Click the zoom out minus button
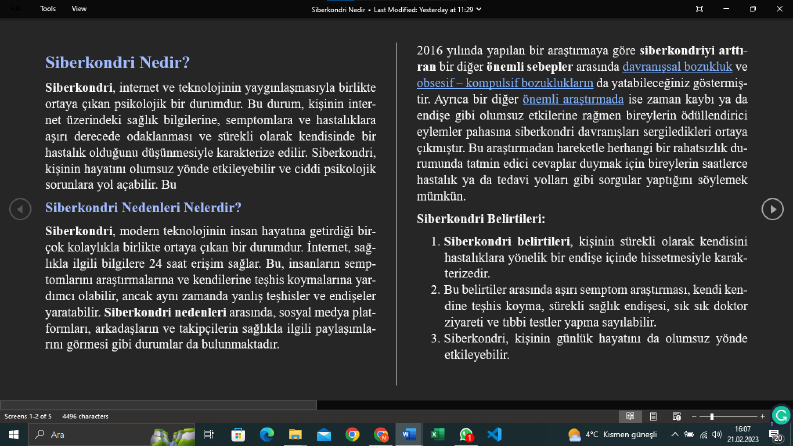 pyautogui.click(x=694, y=416)
